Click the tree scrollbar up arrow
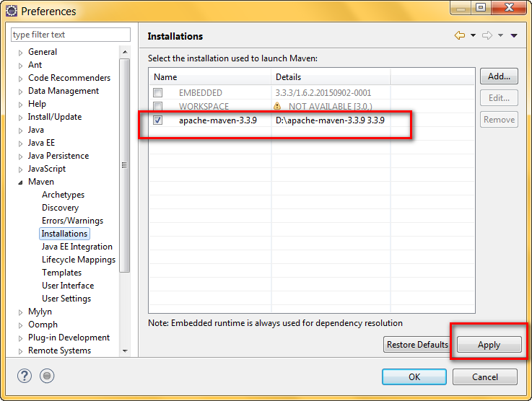The image size is (532, 401). click(125, 52)
